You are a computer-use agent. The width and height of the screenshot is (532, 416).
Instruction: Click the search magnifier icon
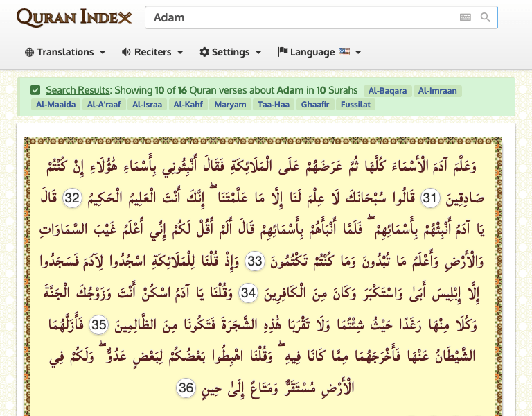(x=486, y=17)
